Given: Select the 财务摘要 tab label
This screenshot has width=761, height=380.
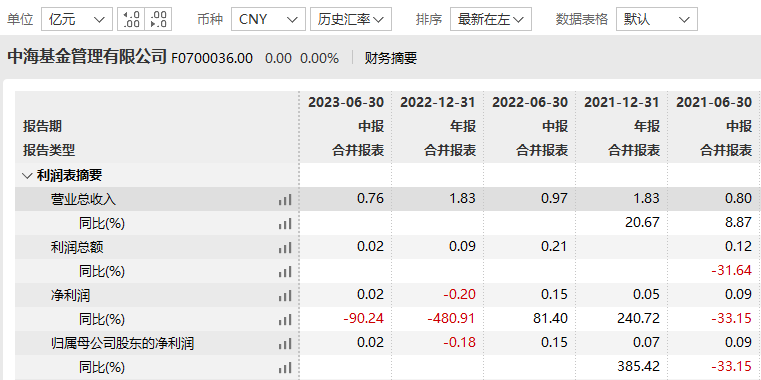Looking at the screenshot, I should tap(391, 59).
